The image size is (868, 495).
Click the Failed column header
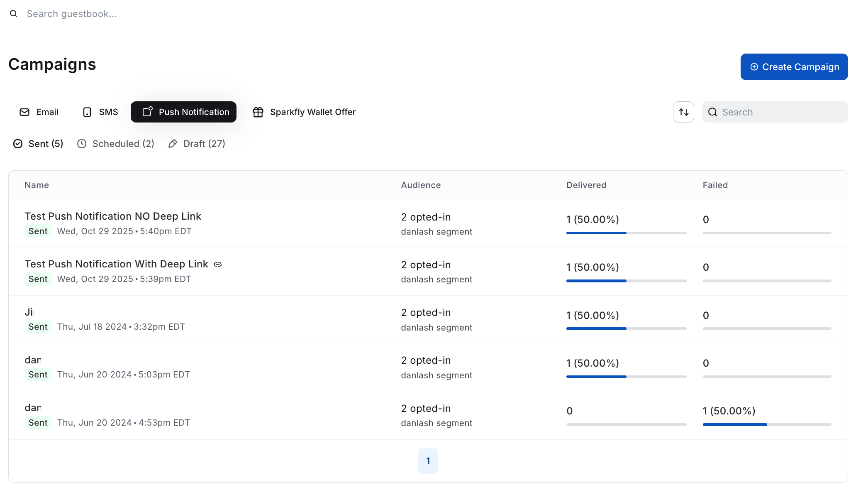click(715, 185)
